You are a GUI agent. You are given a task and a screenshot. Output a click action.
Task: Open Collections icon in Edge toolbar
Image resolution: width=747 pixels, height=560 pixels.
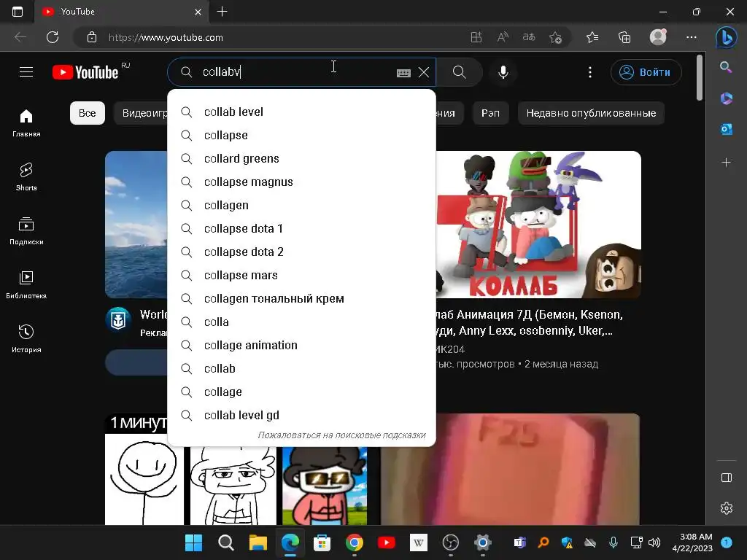click(624, 37)
